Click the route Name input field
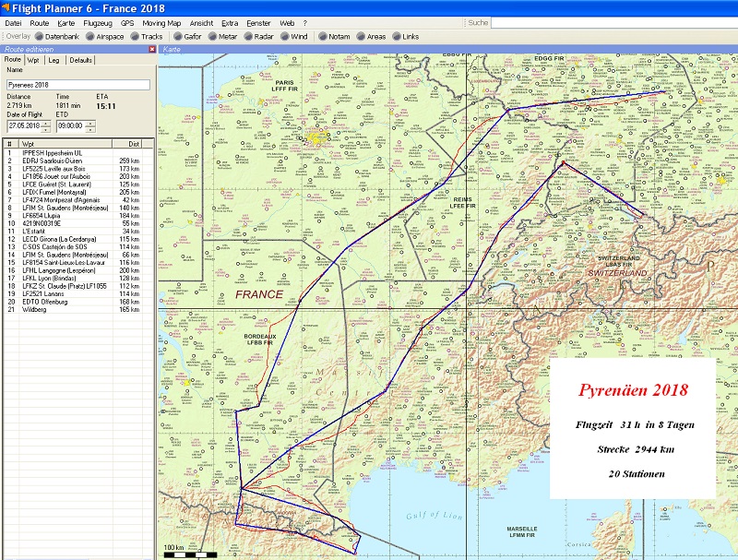 point(77,85)
